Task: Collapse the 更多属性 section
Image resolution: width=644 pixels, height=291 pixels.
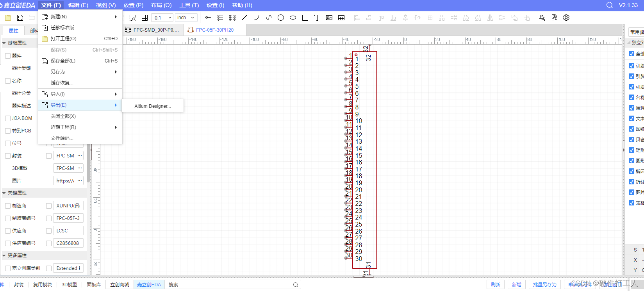Action: (4, 255)
